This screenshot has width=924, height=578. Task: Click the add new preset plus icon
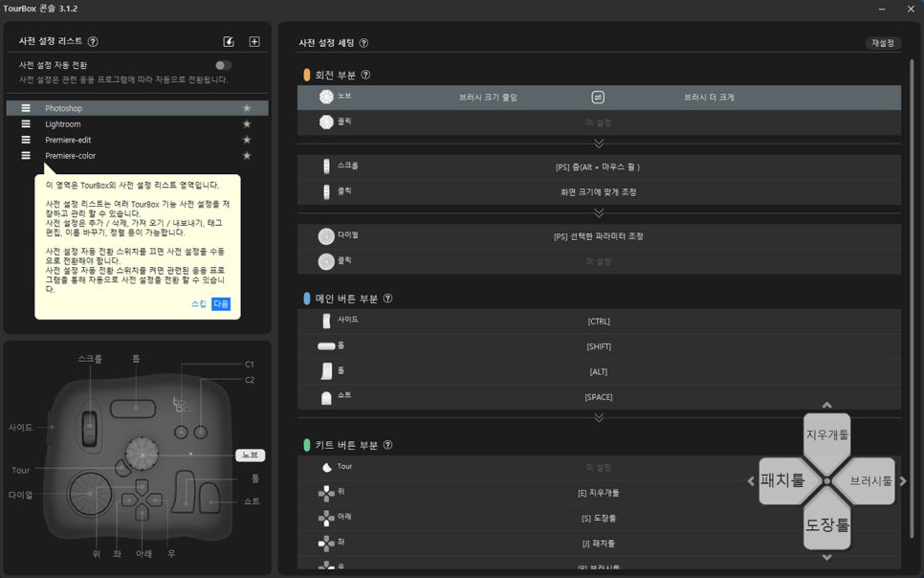pyautogui.click(x=254, y=42)
